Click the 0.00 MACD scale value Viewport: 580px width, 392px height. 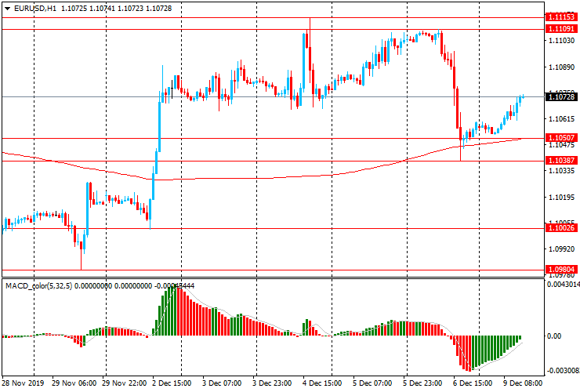(x=554, y=336)
